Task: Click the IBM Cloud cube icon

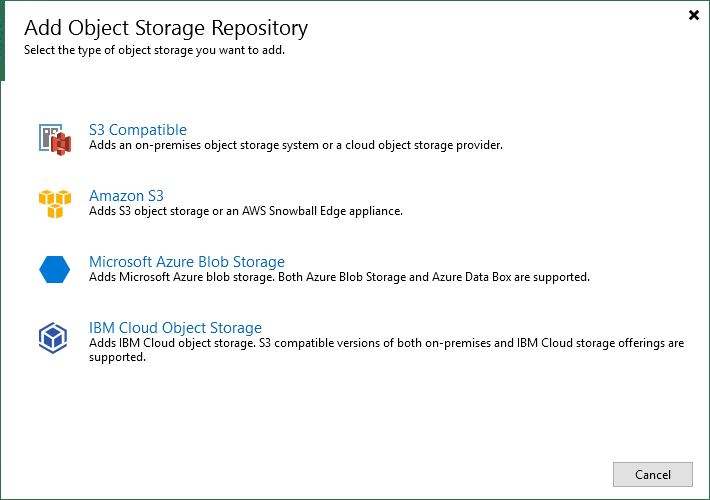Action: [x=53, y=337]
